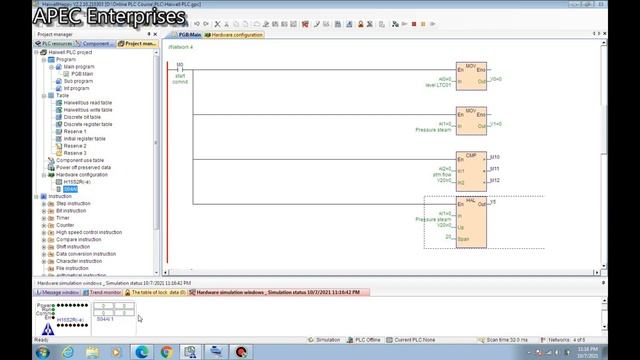The height and width of the screenshot is (360, 640).
Task: Select the Project manager tab
Action: (x=137, y=43)
